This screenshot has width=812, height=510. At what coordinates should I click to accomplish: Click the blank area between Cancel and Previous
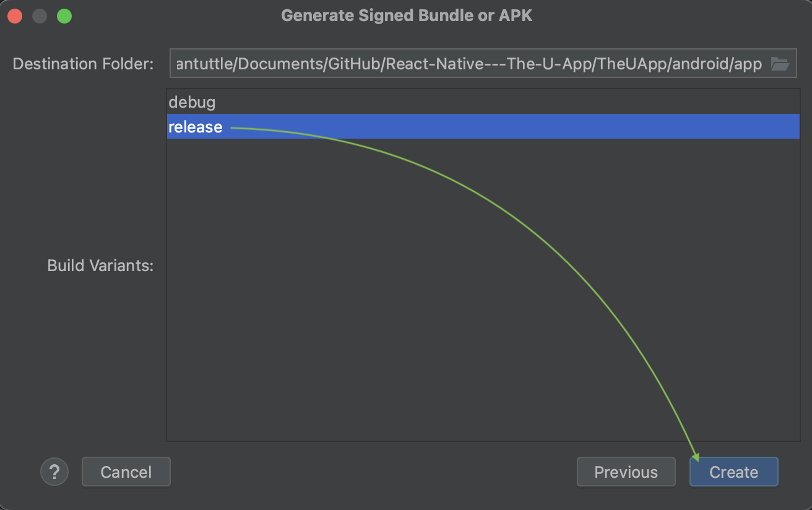pos(371,472)
